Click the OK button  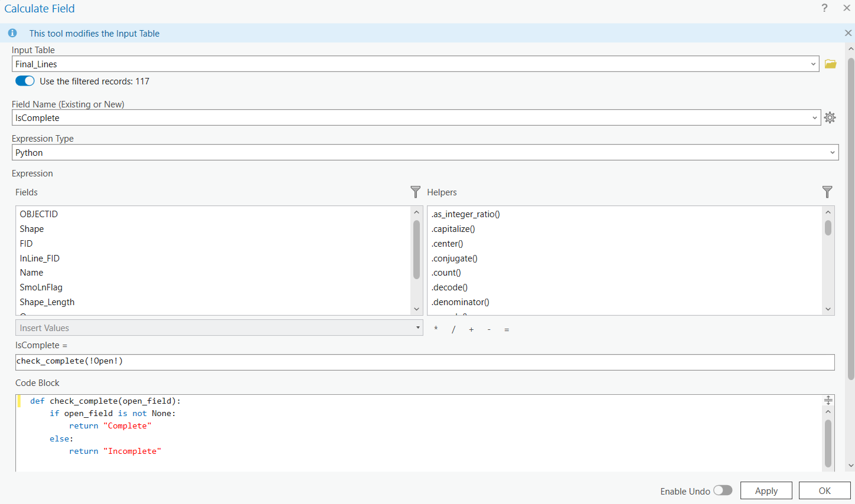point(824,490)
